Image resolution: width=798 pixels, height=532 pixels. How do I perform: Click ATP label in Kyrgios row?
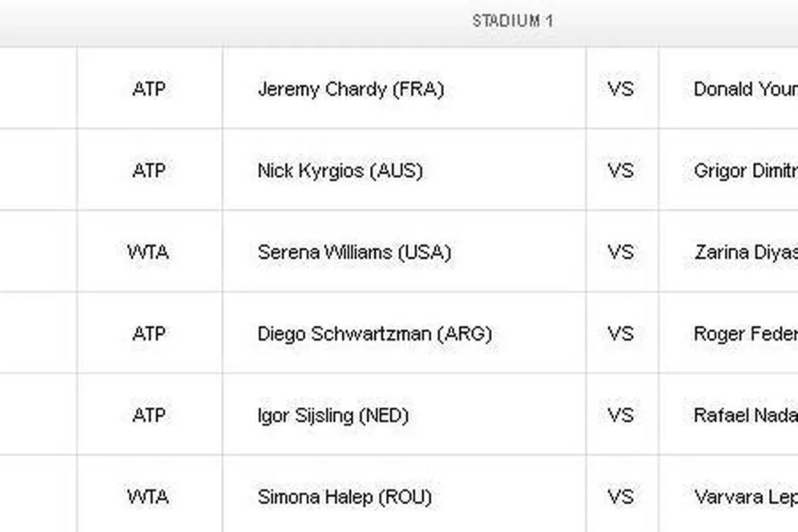click(149, 171)
